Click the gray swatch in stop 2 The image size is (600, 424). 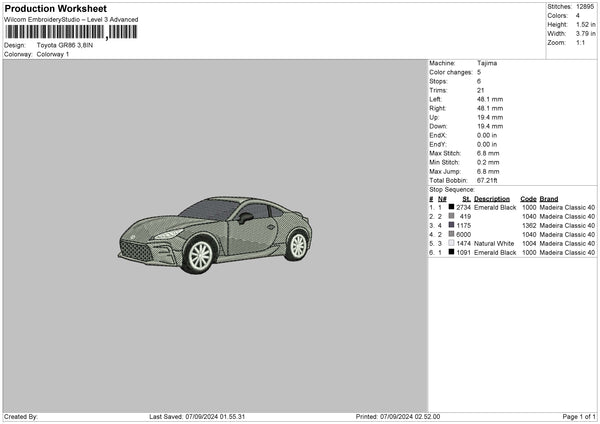pos(452,216)
